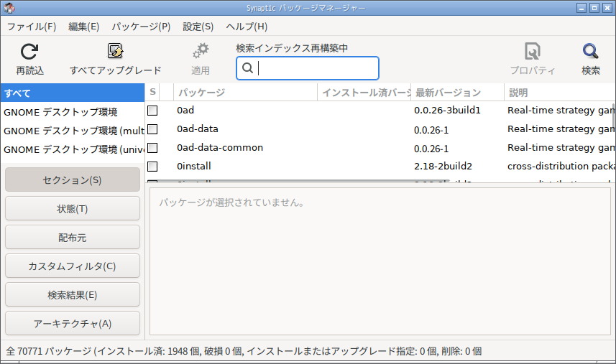Select the 0ad-data package name
616x364 pixels.
click(x=198, y=129)
